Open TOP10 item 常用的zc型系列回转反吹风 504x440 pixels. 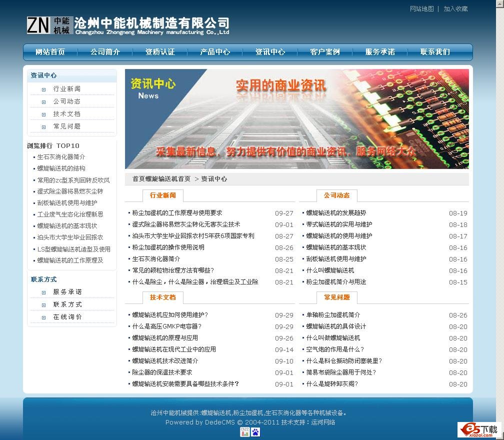point(73,180)
